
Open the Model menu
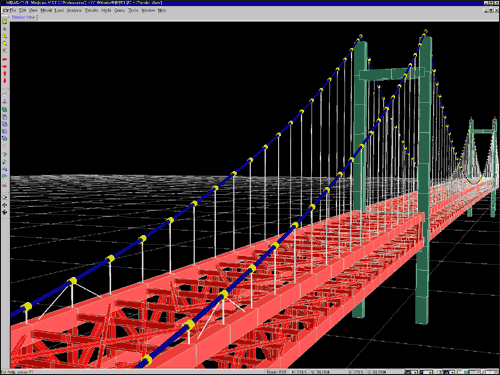(46, 10)
